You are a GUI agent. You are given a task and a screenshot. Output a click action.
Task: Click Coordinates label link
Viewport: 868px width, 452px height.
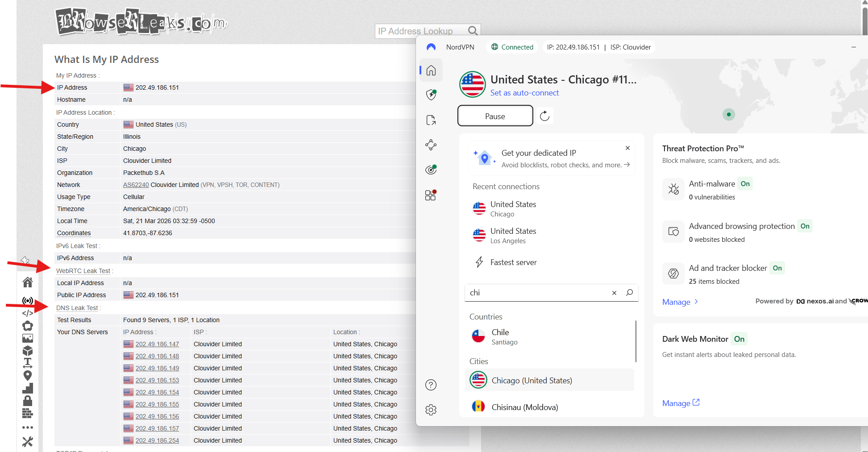(74, 233)
